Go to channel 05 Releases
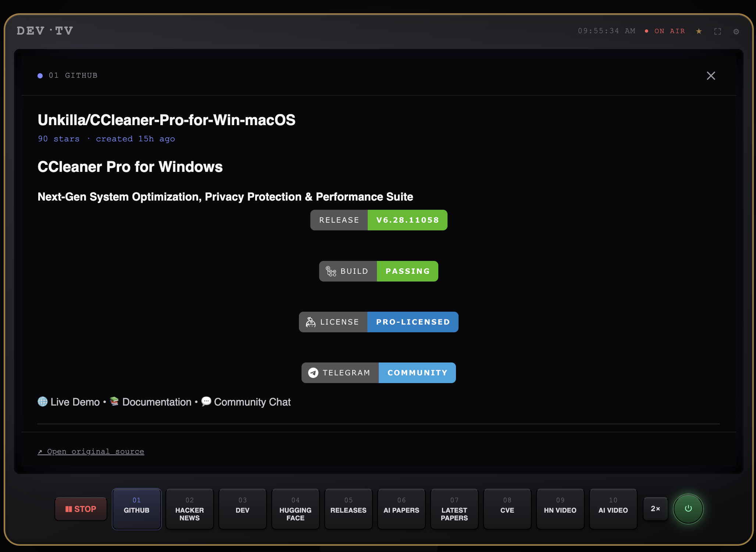Viewport: 756px width, 552px height. (348, 509)
